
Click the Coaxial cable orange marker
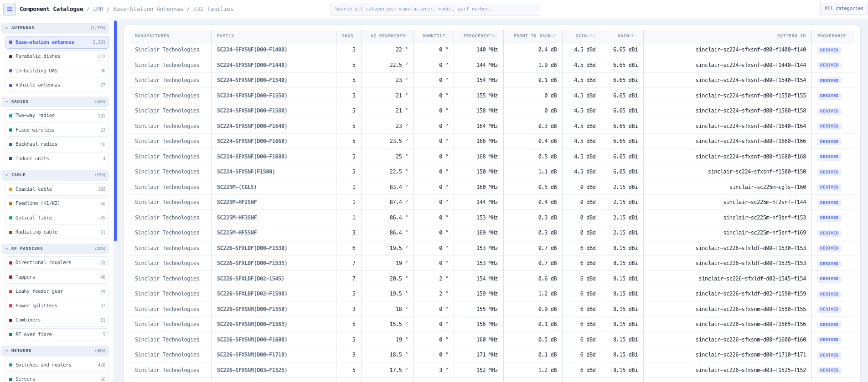(x=10, y=189)
